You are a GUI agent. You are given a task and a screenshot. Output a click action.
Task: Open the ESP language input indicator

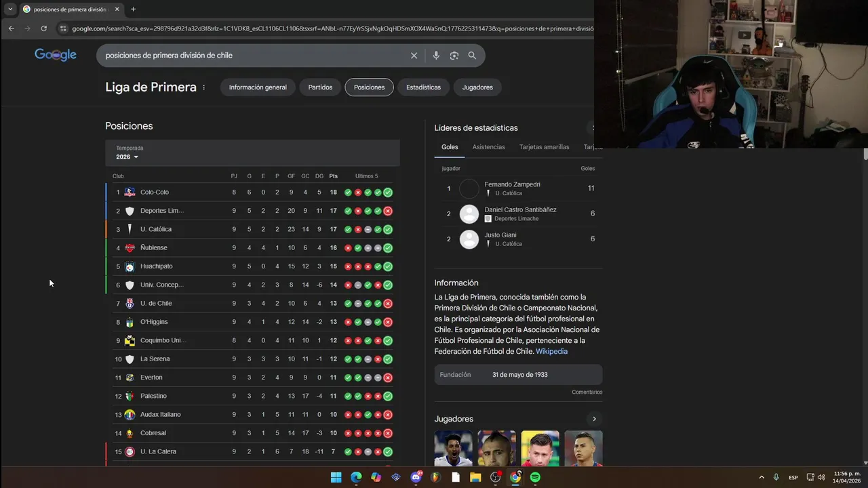pos(793,477)
